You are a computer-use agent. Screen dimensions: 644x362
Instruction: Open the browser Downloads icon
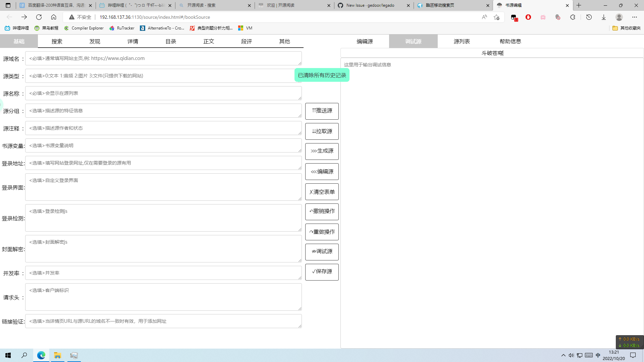click(x=604, y=17)
